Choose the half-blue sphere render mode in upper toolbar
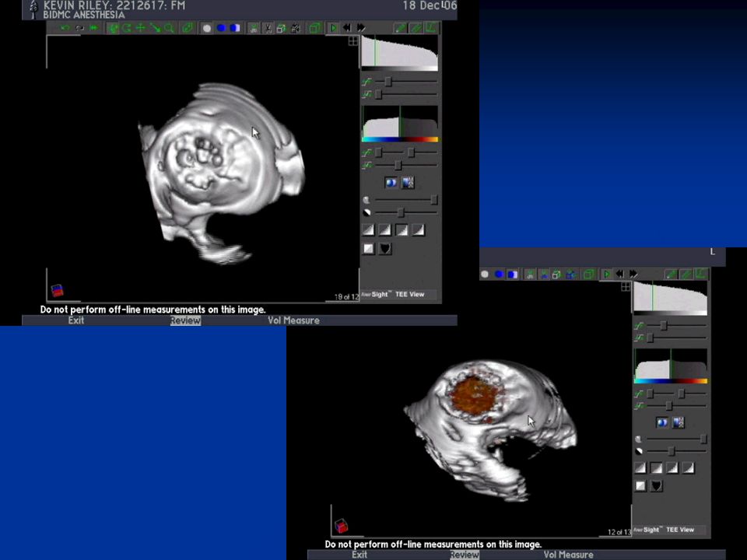 click(x=235, y=28)
